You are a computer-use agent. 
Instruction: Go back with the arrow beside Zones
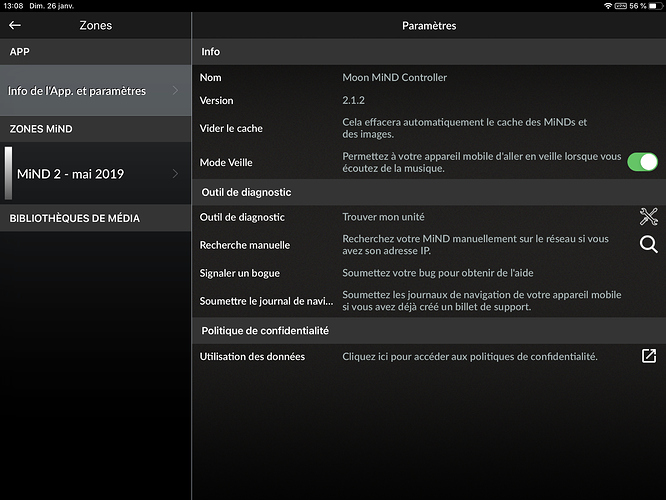click(x=15, y=25)
